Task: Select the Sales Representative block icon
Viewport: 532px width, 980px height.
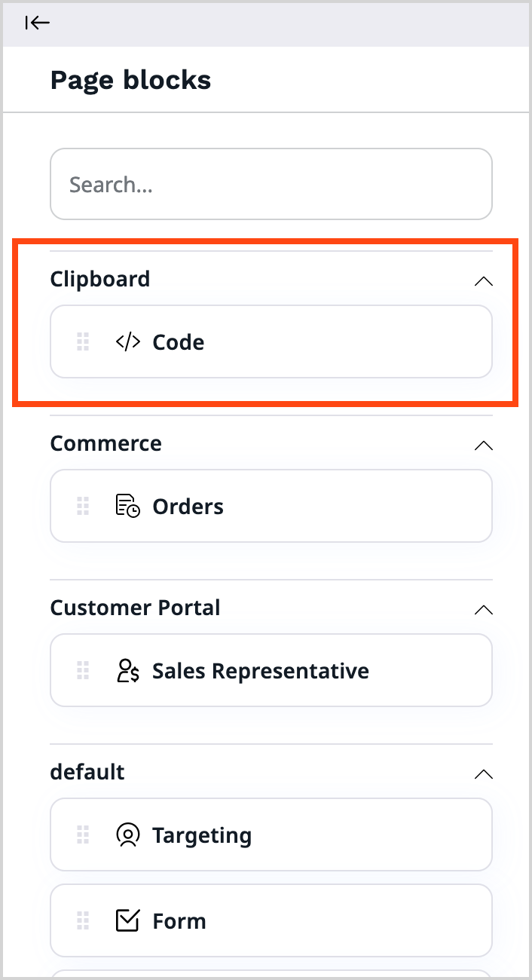Action: tap(127, 670)
